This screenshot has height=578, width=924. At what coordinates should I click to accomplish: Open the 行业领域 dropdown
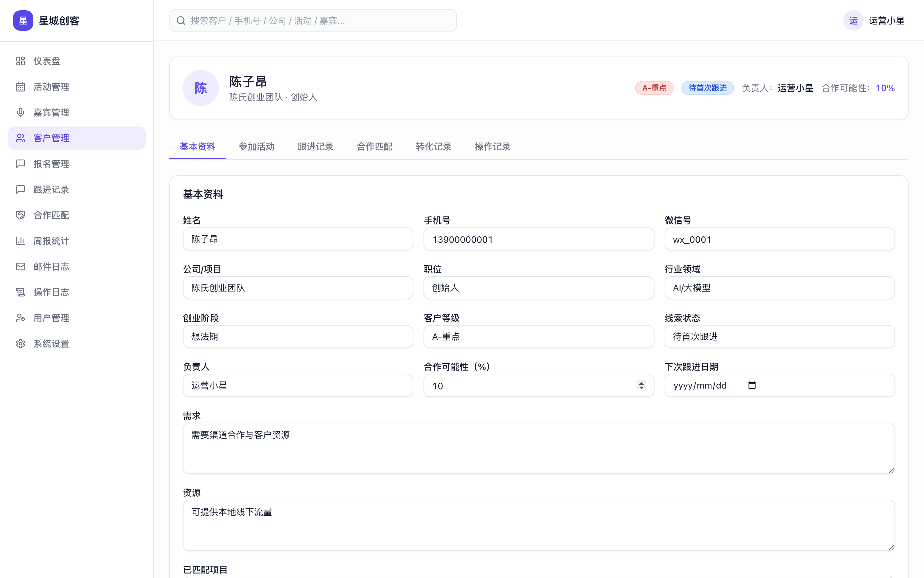779,288
